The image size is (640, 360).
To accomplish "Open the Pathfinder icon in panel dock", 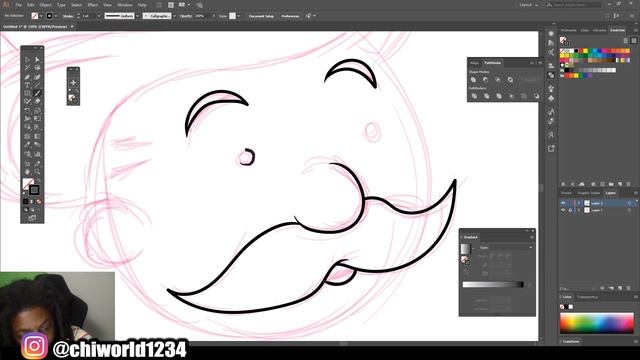I will [x=551, y=76].
